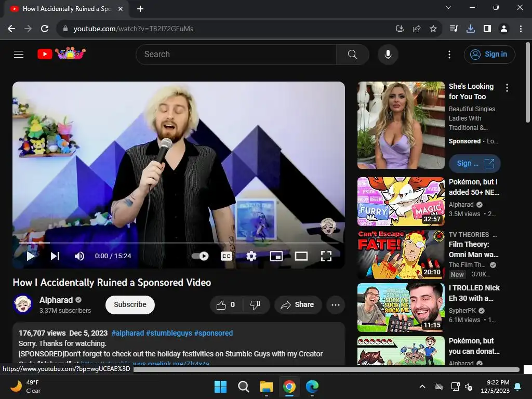Like this video
This screenshot has height=399, width=532.
pyautogui.click(x=226, y=305)
